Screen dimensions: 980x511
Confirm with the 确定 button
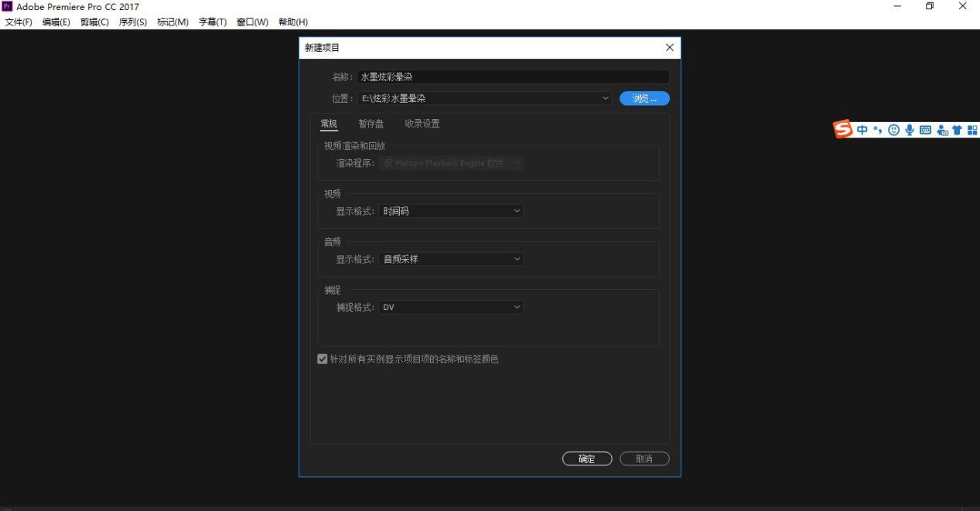tap(587, 459)
